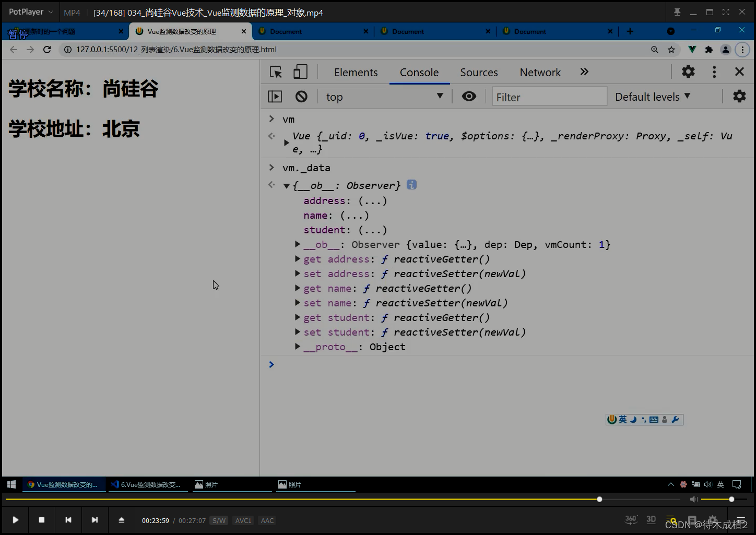Open PotPlayer hamburger panel menu
The height and width of the screenshot is (535, 756).
(740, 520)
